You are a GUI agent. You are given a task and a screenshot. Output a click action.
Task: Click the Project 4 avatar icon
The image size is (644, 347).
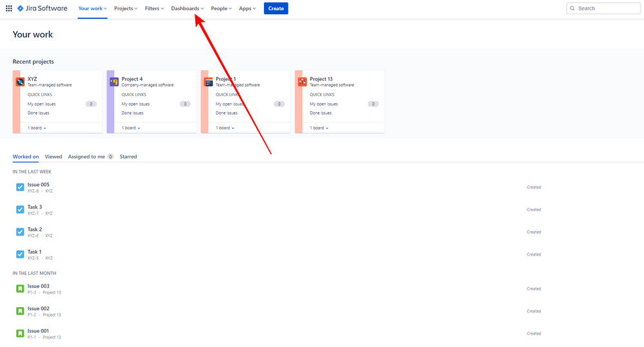[x=114, y=82]
